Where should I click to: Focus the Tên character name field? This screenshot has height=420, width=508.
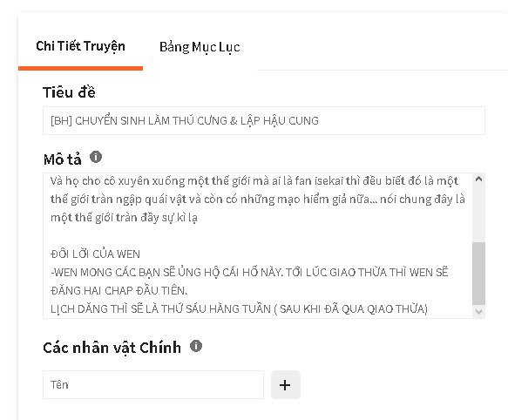point(153,384)
